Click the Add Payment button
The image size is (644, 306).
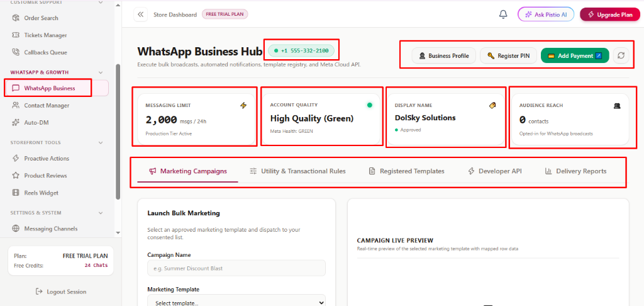pyautogui.click(x=575, y=56)
